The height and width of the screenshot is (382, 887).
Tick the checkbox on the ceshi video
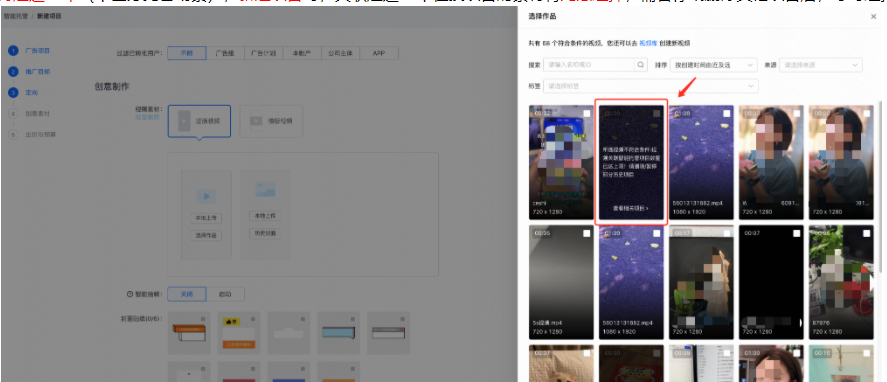pyautogui.click(x=587, y=113)
